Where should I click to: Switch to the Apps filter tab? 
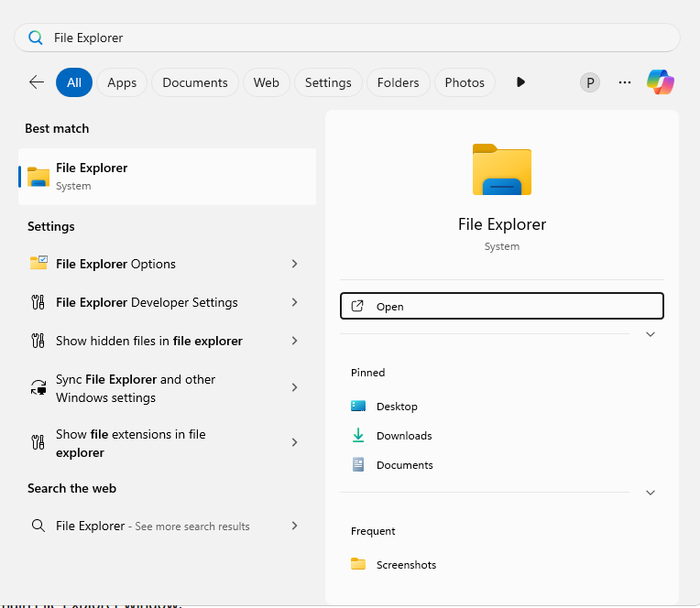coord(122,82)
